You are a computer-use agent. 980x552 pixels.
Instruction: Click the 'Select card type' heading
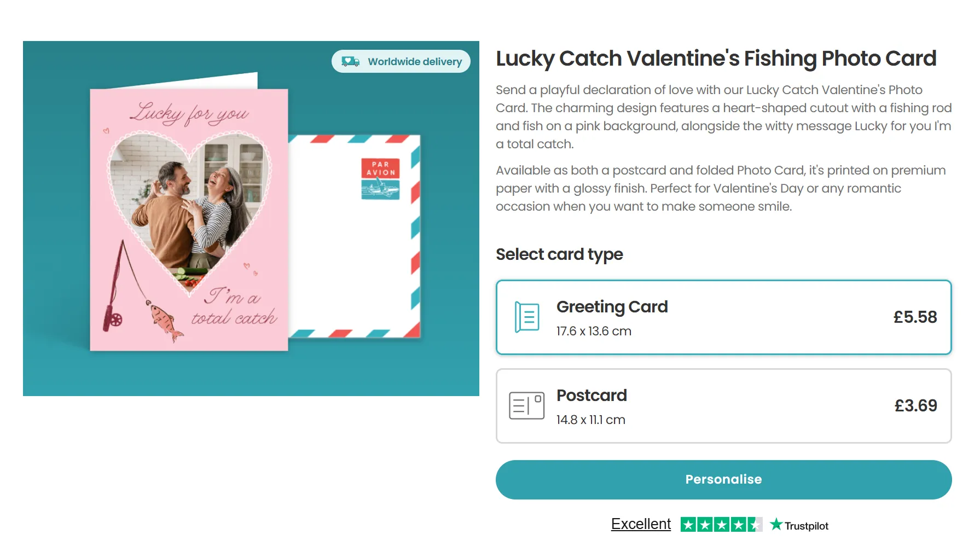click(559, 254)
